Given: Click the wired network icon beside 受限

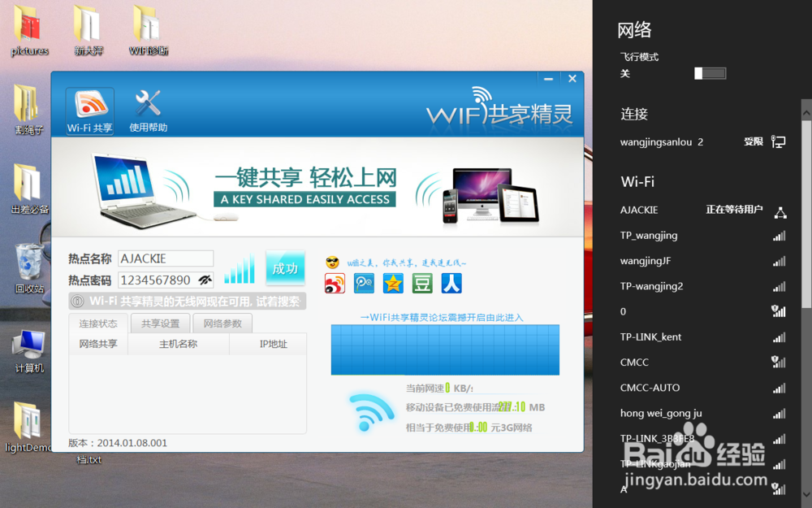Looking at the screenshot, I should point(779,141).
